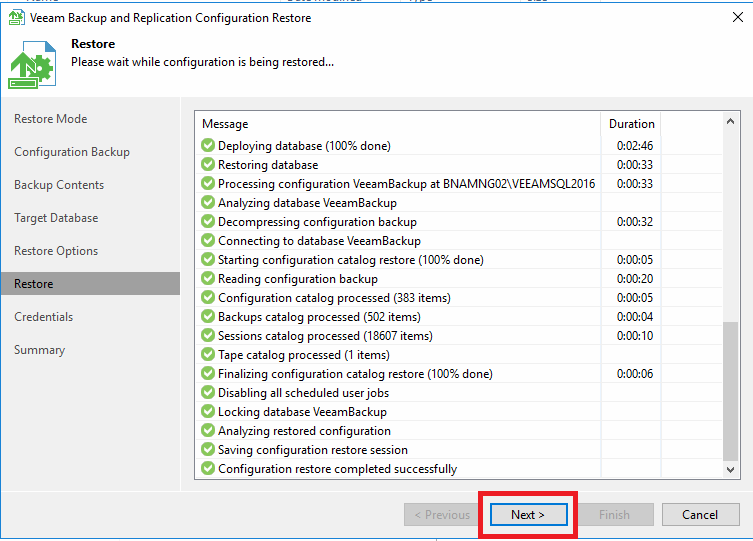The width and height of the screenshot is (753, 541).
Task: Select 'Connecting to database VeeamBackup' log text
Action: [319, 240]
